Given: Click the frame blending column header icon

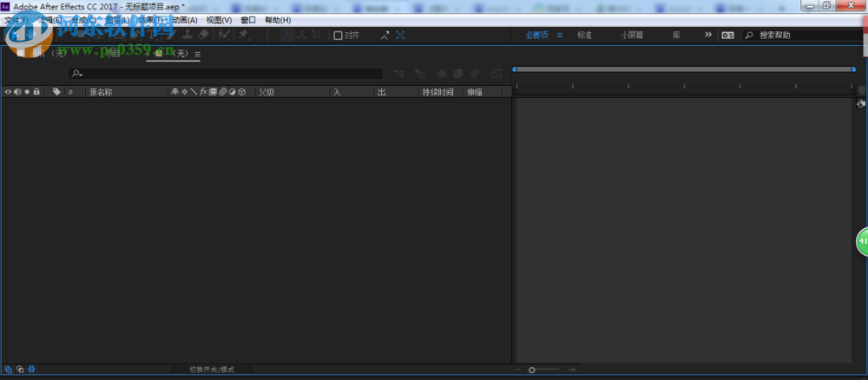Looking at the screenshot, I should 213,92.
